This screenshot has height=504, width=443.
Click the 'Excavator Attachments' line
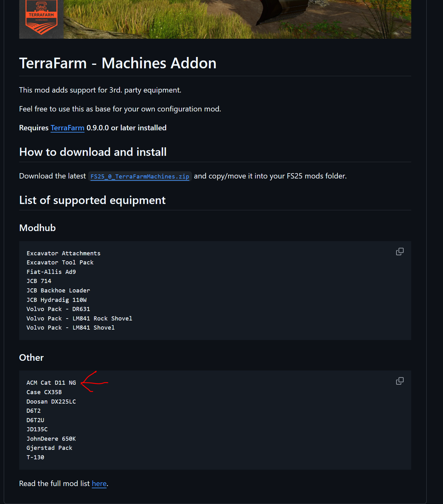(x=64, y=253)
